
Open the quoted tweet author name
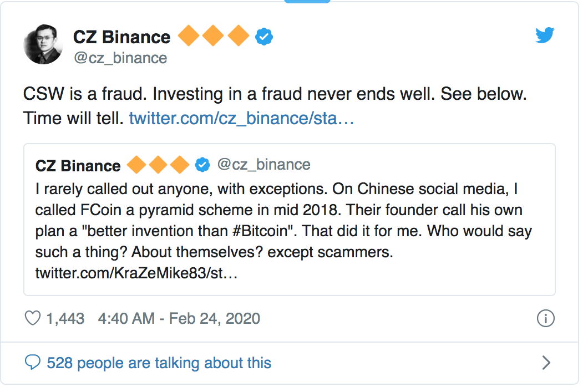point(78,165)
